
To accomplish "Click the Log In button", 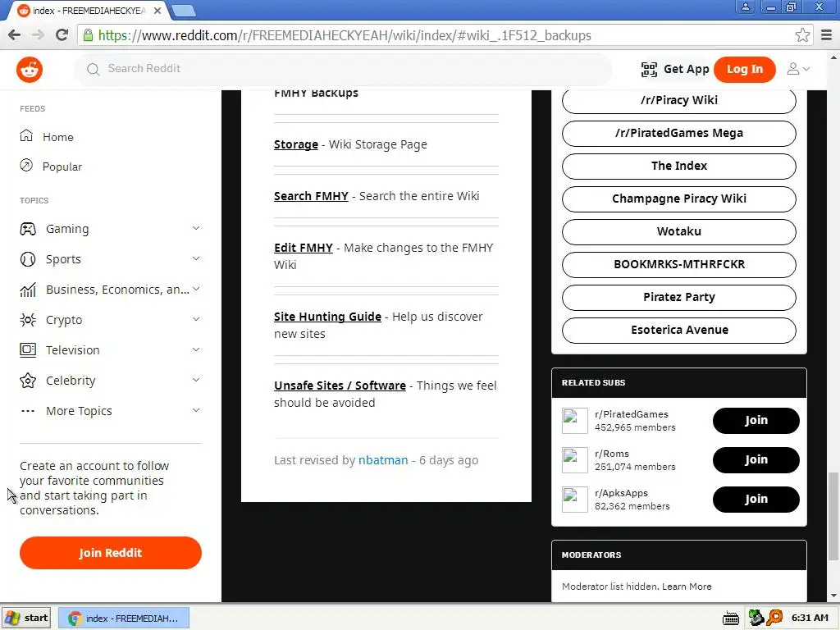I will (745, 69).
